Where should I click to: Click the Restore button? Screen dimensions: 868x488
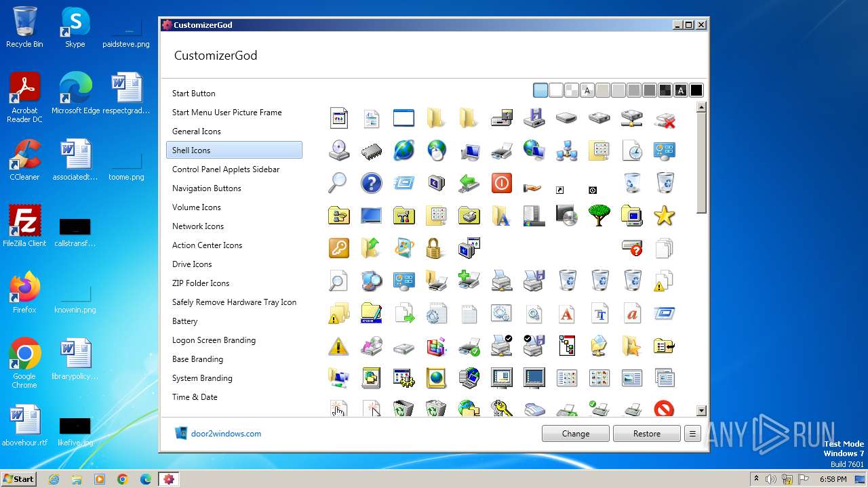click(647, 434)
